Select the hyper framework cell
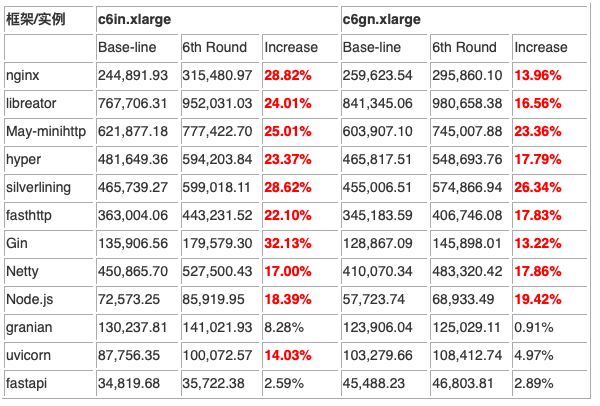Viewport: 600px width, 406px height. (22, 159)
